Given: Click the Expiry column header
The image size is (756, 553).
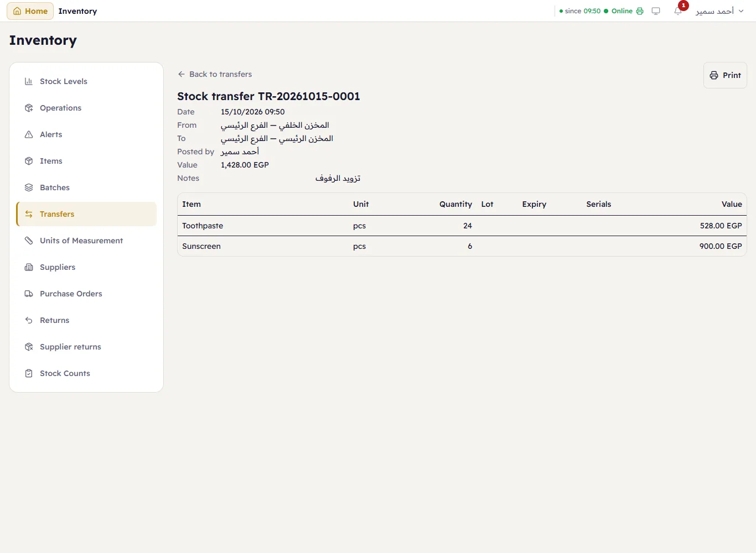Looking at the screenshot, I should 534,204.
